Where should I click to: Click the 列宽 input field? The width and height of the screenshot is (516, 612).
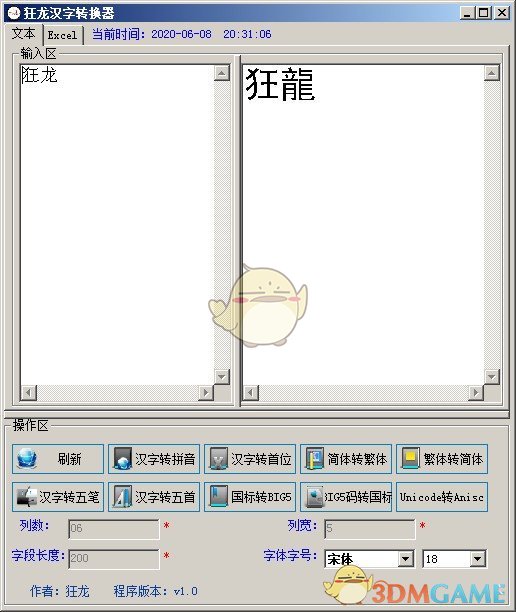pos(370,528)
